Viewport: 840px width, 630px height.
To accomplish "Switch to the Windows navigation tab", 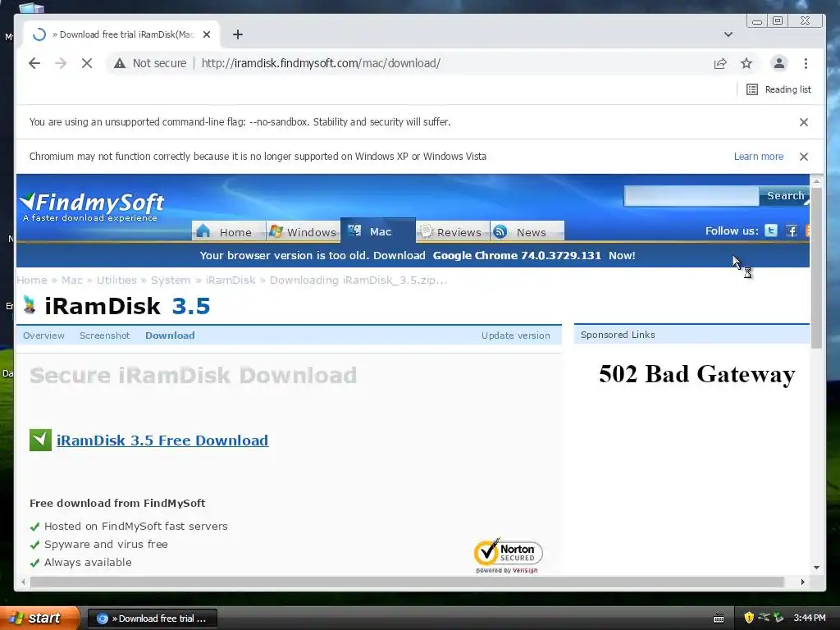I will [304, 231].
